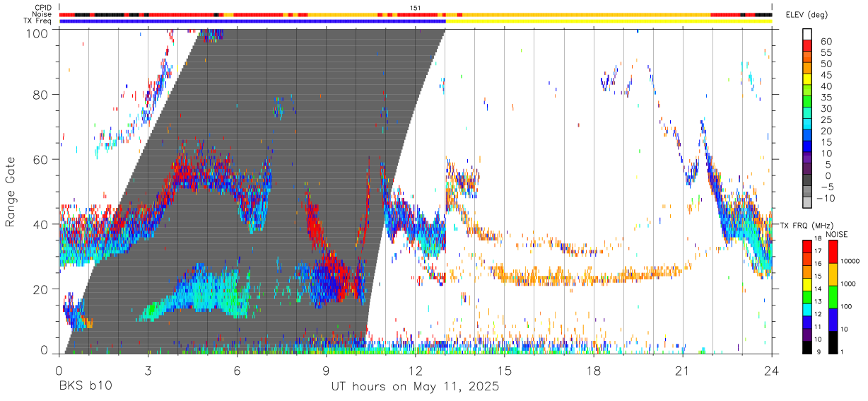Image resolution: width=868 pixels, height=401 pixels.
Task: Click Range Gate axis tick 80
Action: coord(40,94)
